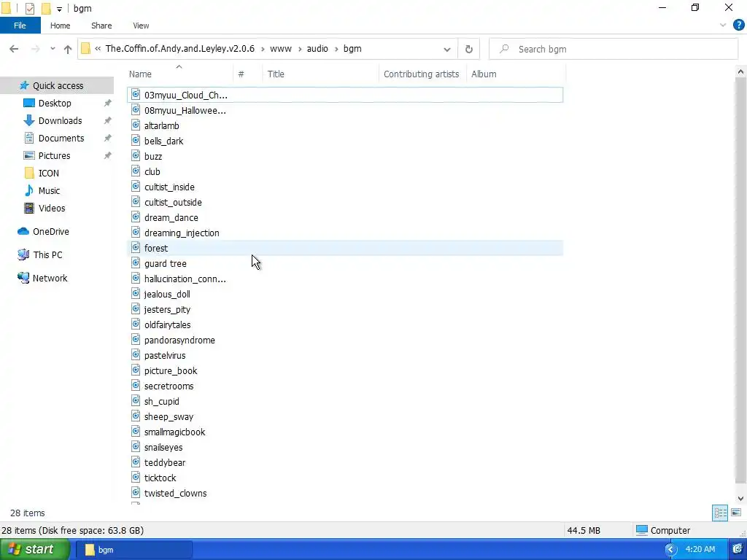The width and height of the screenshot is (747, 560).
Task: Click in the Search bgm field
Action: 614,49
